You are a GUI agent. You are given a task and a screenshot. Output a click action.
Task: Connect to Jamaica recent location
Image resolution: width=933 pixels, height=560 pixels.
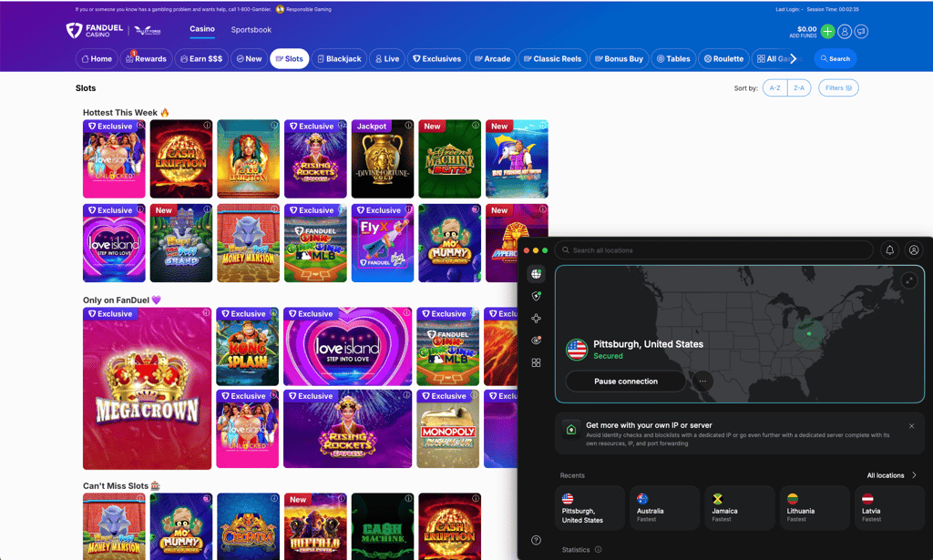(740, 508)
